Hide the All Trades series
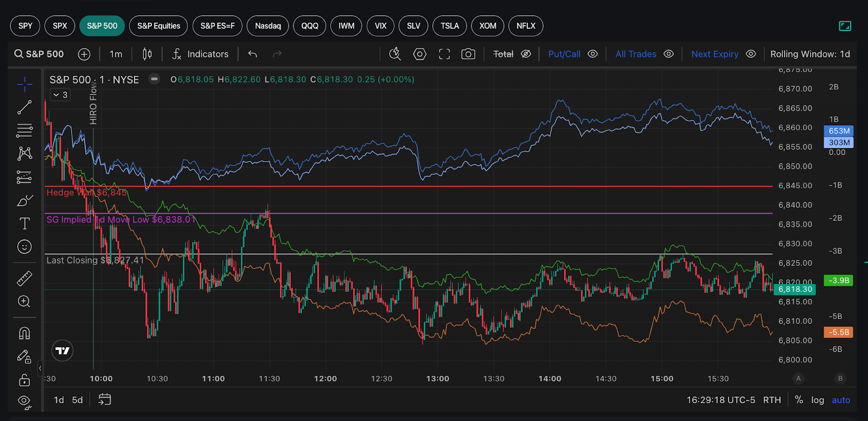868x421 pixels. pos(669,54)
